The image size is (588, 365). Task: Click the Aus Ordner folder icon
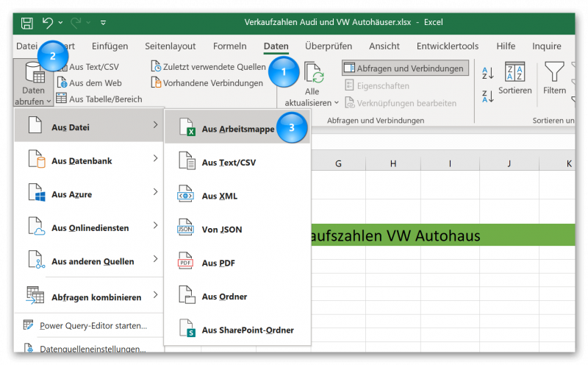pyautogui.click(x=187, y=294)
